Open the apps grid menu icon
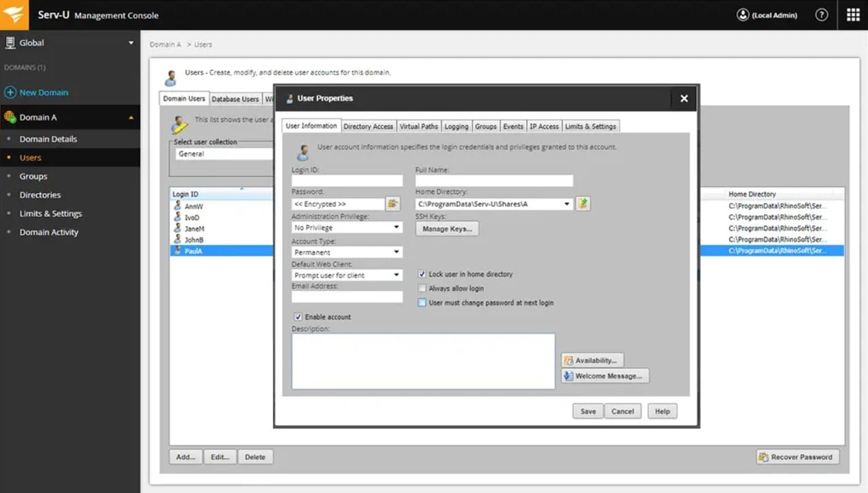Image resolution: width=868 pixels, height=493 pixels. click(x=853, y=15)
